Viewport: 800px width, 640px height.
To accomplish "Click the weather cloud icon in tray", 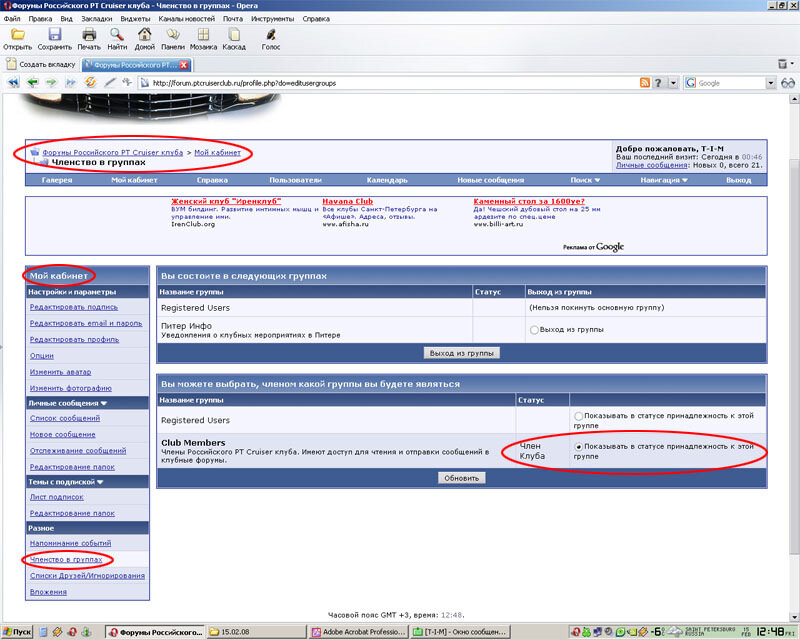I will point(674,631).
